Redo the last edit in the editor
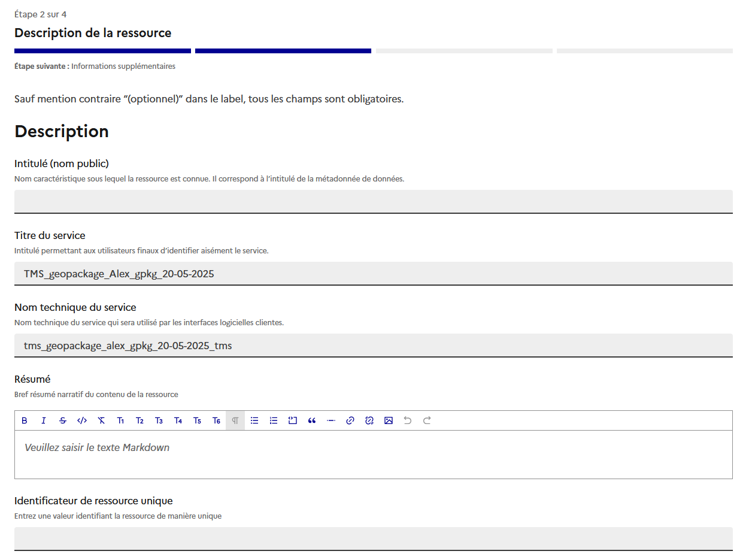Viewport: 755px width, 560px height. pyautogui.click(x=426, y=420)
